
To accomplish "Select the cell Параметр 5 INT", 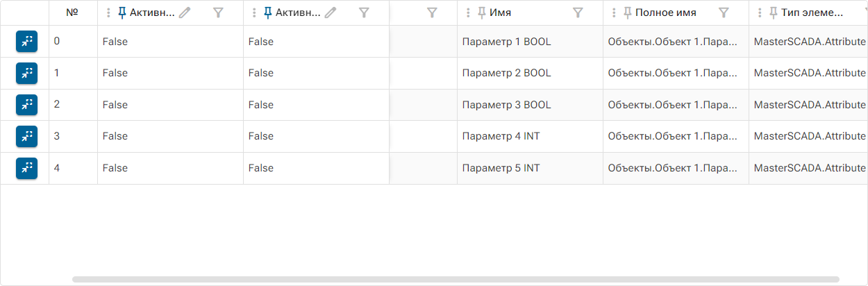I will pos(530,168).
